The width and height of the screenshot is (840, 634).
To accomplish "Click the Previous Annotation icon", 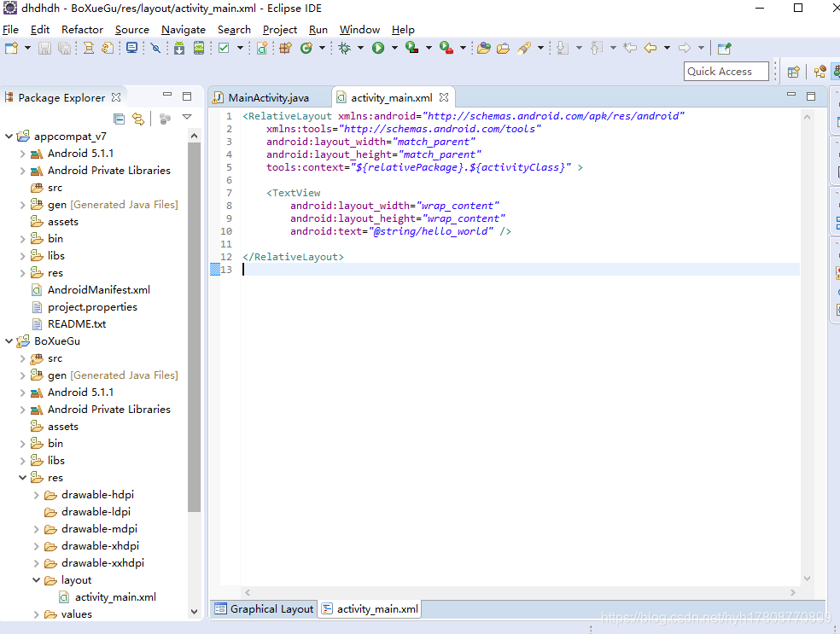I will coord(596,48).
